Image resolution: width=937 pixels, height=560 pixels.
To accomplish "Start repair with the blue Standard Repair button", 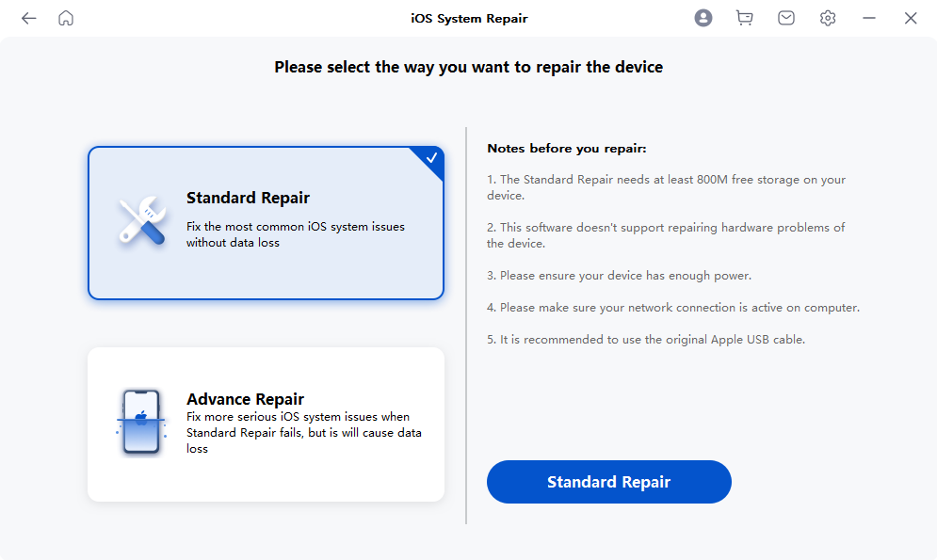I will (608, 482).
